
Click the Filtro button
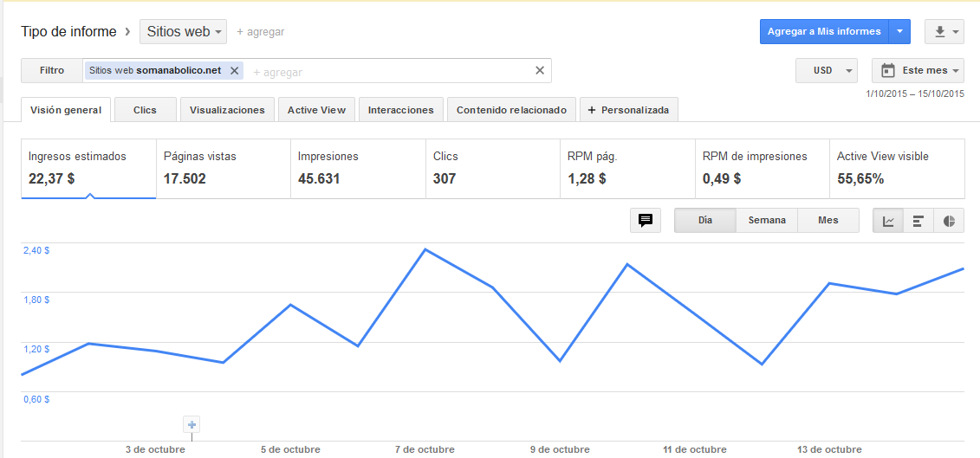[x=52, y=71]
